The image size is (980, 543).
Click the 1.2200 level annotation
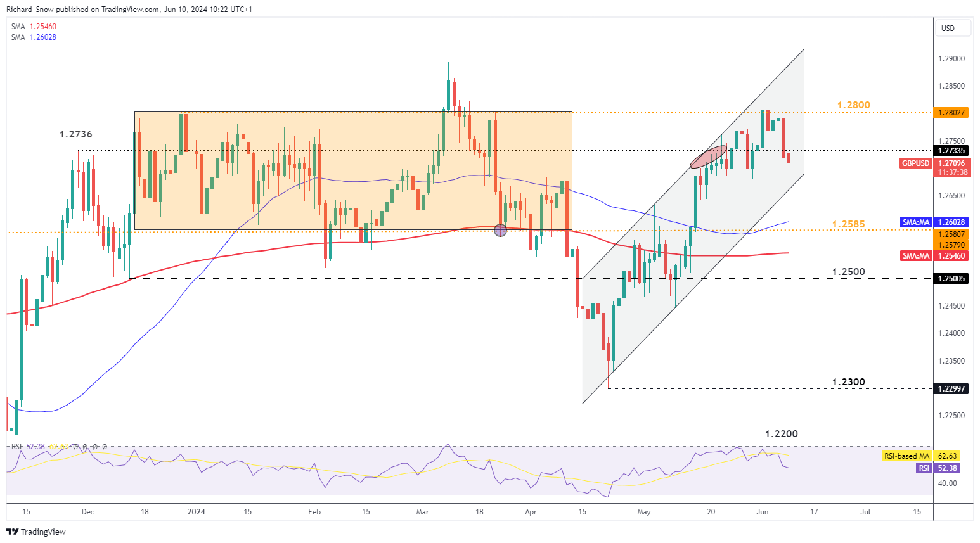click(782, 434)
